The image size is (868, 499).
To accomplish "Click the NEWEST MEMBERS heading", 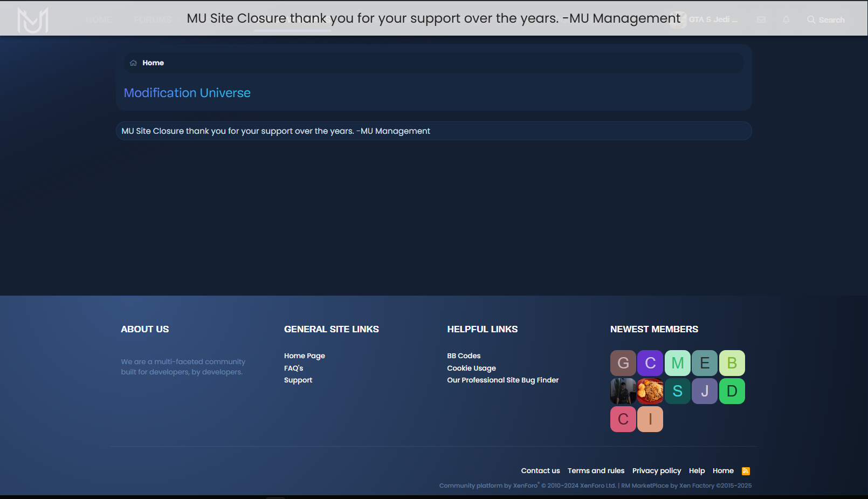I will (x=654, y=329).
